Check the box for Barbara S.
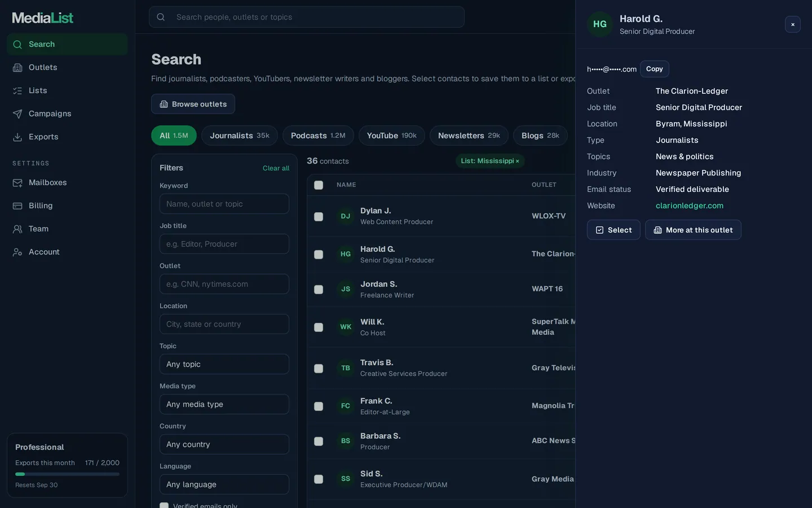The image size is (812, 508). click(319, 441)
